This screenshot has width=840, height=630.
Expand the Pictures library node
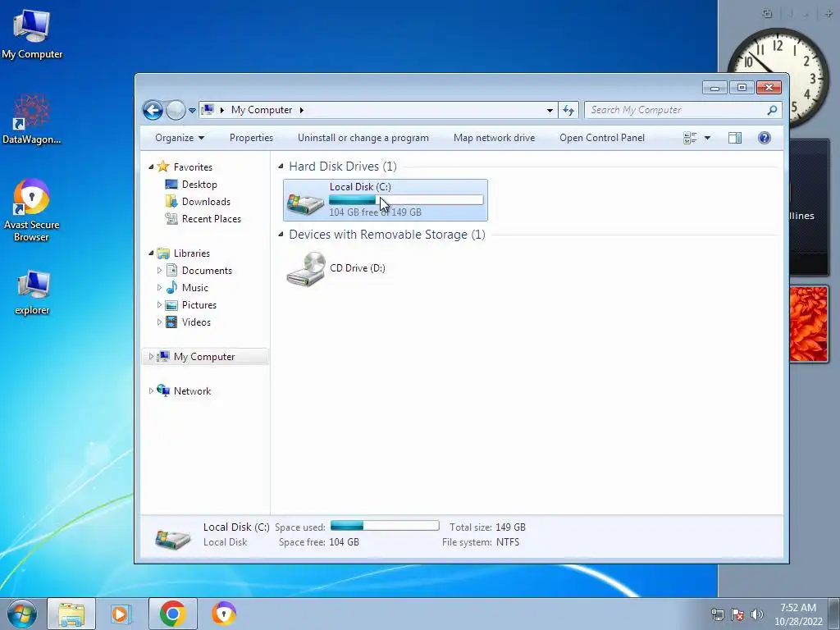pyautogui.click(x=159, y=305)
